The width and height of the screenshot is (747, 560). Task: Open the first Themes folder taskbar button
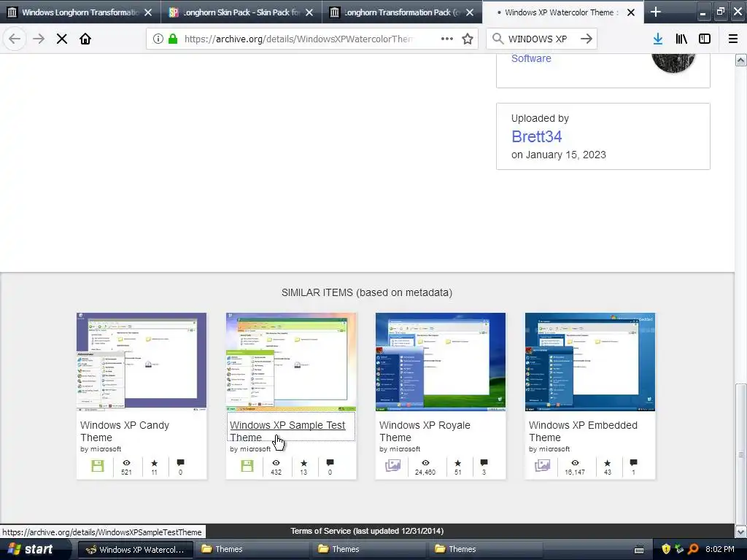click(x=252, y=550)
